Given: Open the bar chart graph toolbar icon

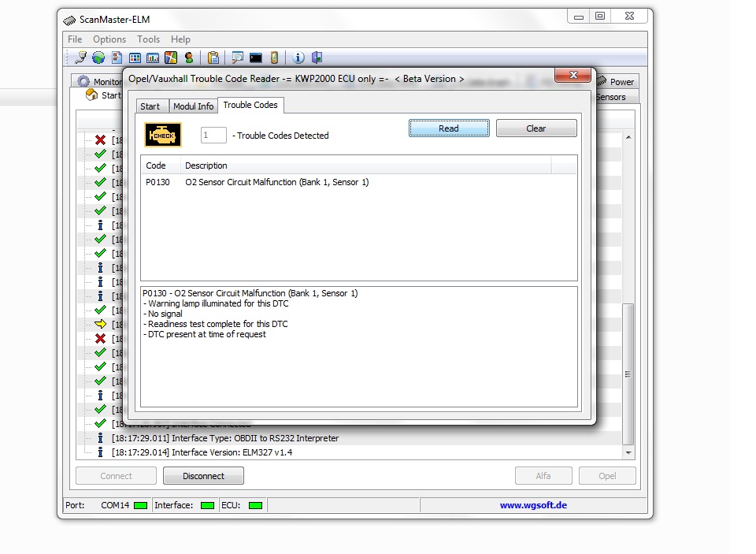Looking at the screenshot, I should point(153,58).
